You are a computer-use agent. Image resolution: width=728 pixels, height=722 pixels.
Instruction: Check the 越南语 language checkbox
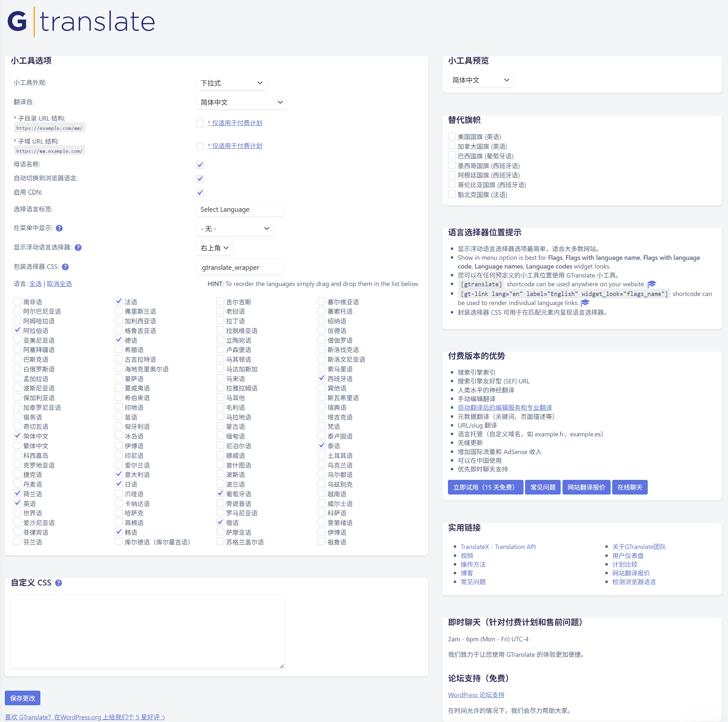pos(321,493)
